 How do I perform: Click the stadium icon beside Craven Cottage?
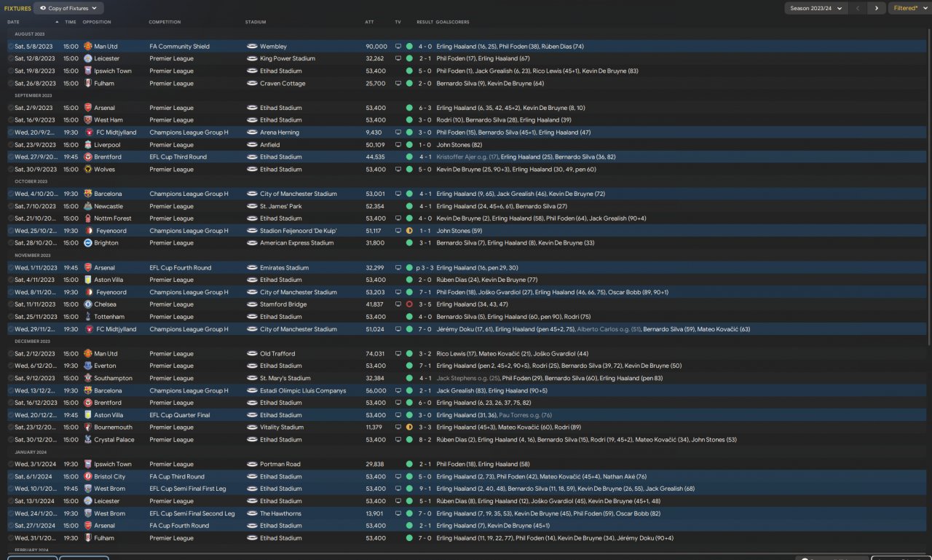[x=252, y=84]
